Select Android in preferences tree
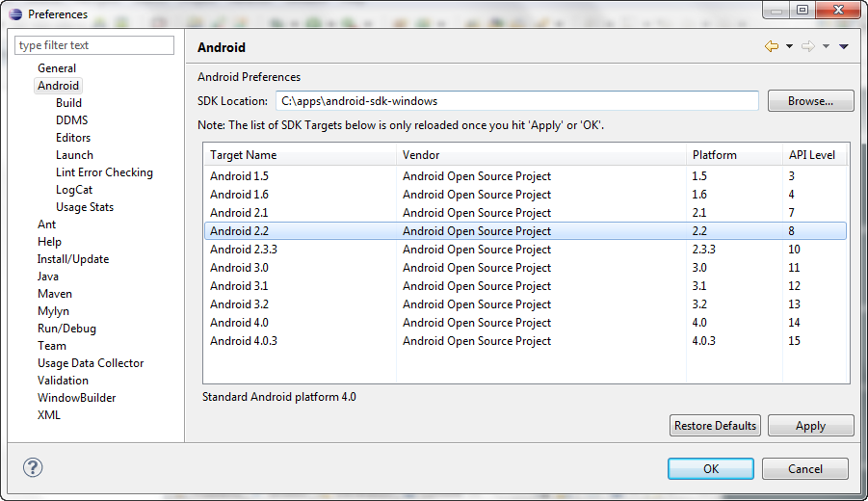 (58, 85)
